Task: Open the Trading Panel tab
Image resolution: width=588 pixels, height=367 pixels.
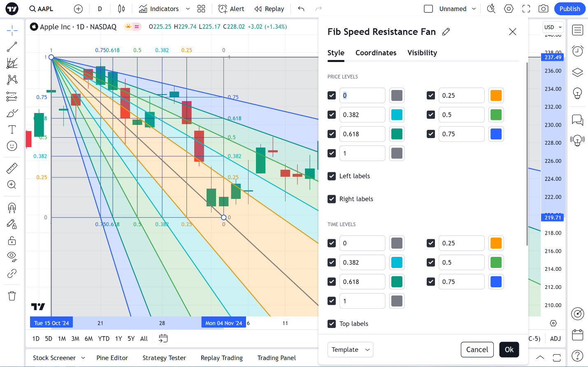Action: (x=277, y=358)
